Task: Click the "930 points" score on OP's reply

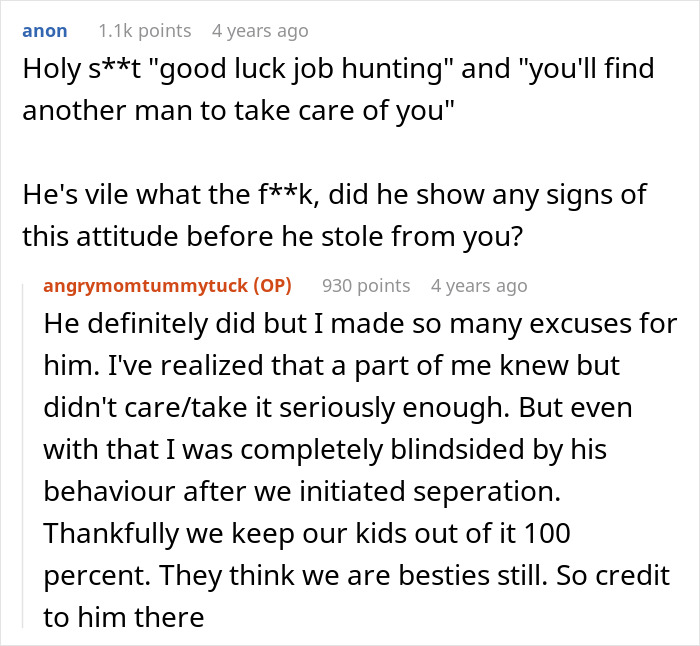Action: [366, 286]
